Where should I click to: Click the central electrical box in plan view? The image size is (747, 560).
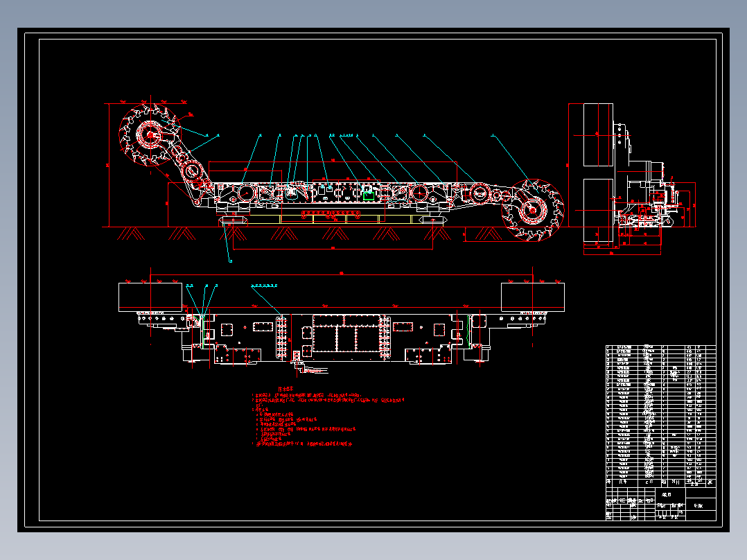pos(346,333)
